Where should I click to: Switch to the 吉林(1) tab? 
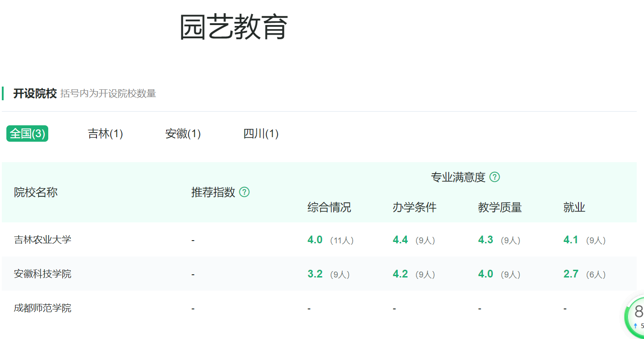point(104,134)
